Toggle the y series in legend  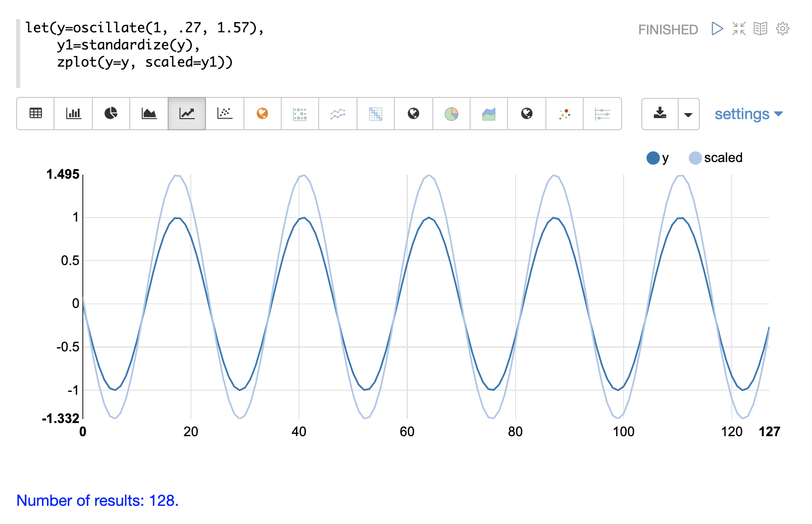[x=658, y=158]
